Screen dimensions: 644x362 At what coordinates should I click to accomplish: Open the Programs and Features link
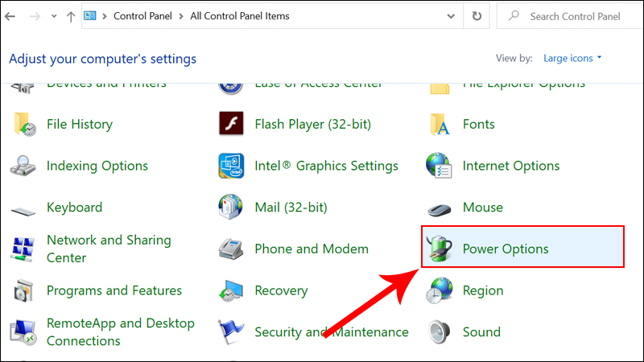pyautogui.click(x=114, y=290)
